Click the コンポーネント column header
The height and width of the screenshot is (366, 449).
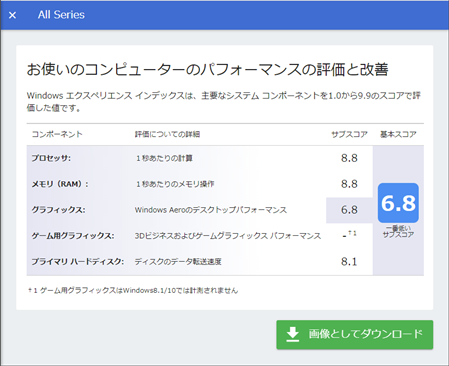[x=57, y=134]
